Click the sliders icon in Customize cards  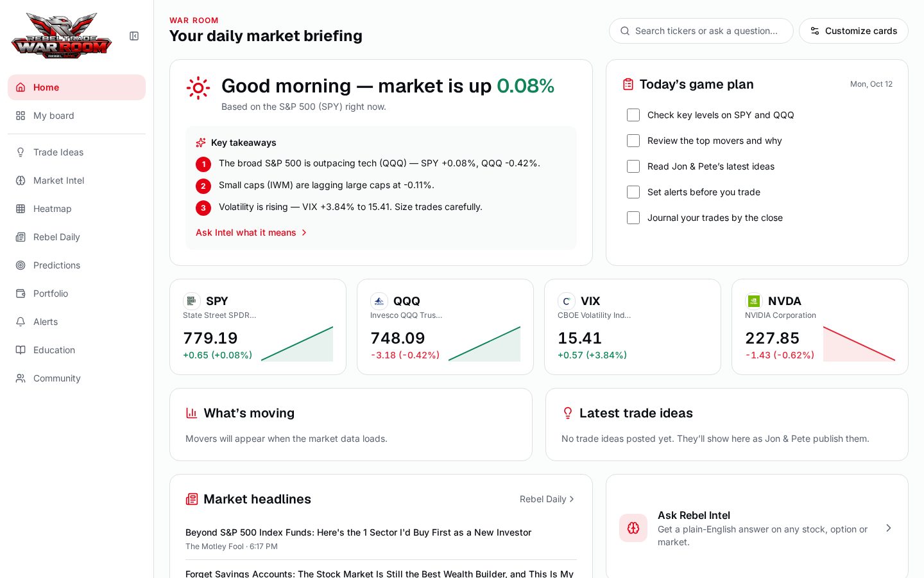pyautogui.click(x=815, y=31)
